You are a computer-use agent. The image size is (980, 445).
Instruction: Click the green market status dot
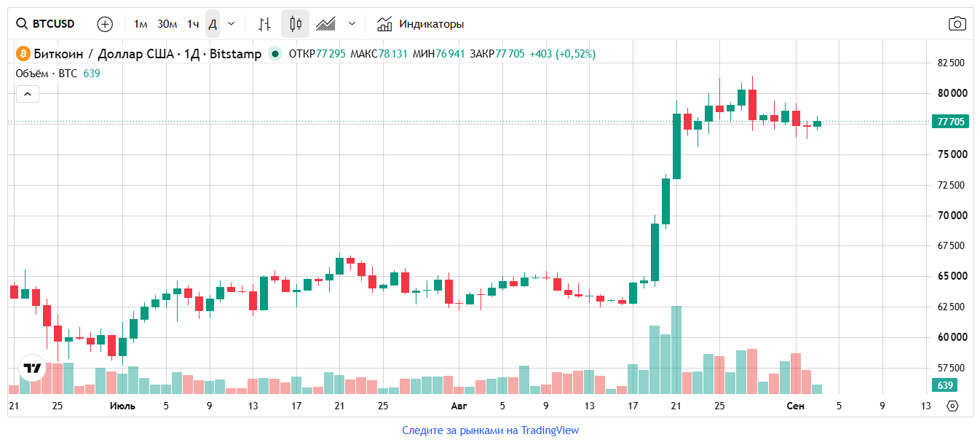pyautogui.click(x=274, y=53)
